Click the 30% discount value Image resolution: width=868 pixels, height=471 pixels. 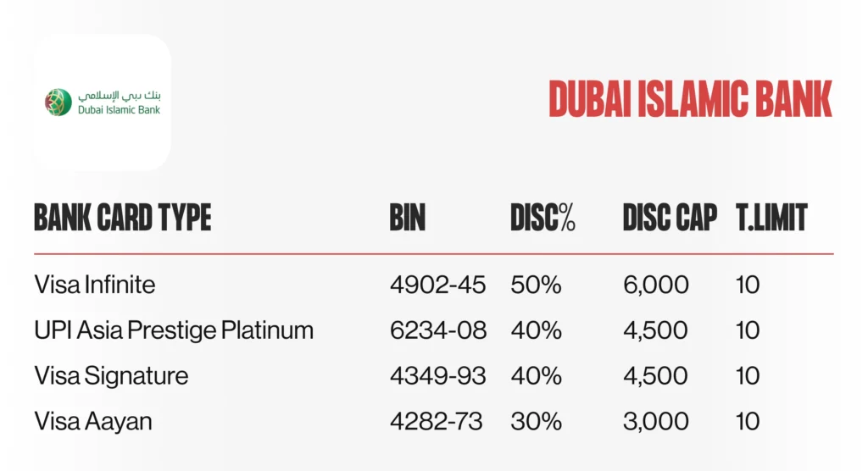(x=536, y=420)
